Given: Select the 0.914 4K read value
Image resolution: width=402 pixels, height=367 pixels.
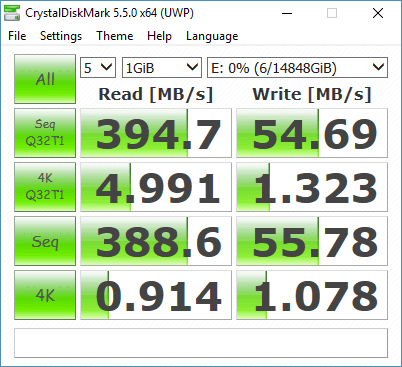Looking at the screenshot, I should point(156,295).
